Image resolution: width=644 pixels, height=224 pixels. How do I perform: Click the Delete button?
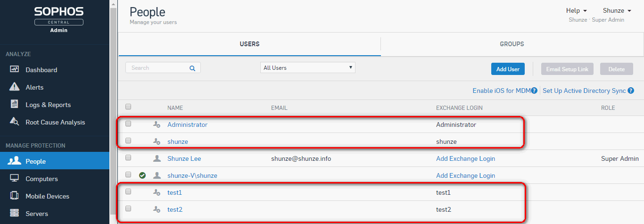(617, 69)
